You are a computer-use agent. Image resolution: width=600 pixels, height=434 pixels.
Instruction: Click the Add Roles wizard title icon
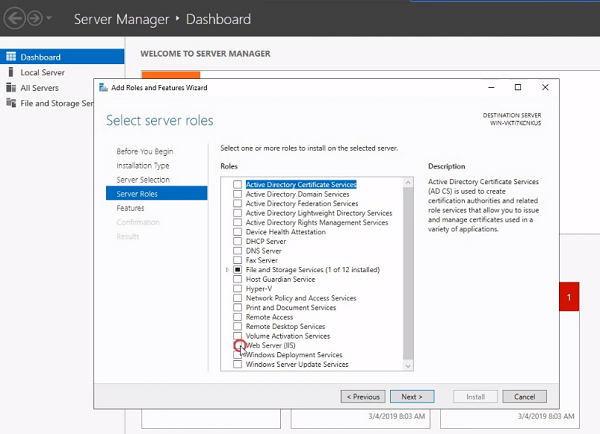103,87
